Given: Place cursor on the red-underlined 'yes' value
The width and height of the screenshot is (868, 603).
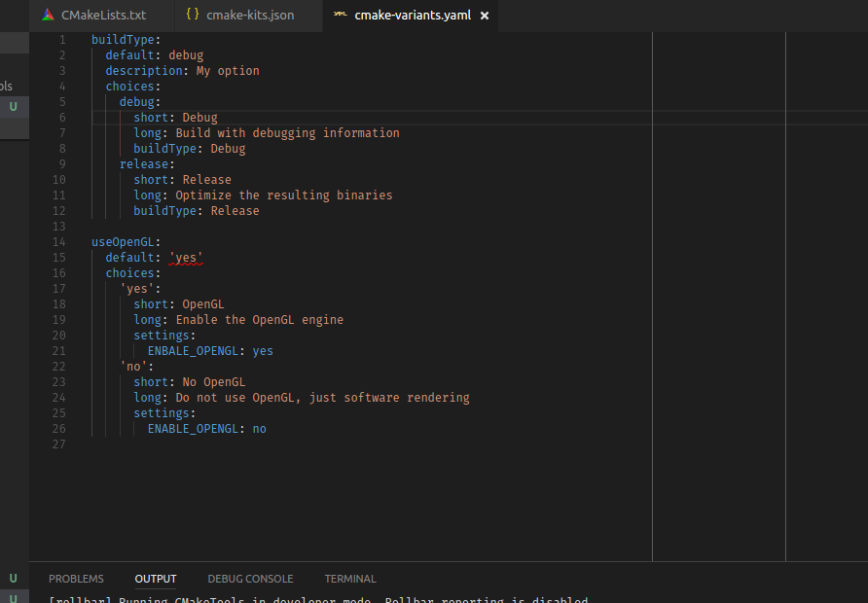Looking at the screenshot, I should (184, 257).
